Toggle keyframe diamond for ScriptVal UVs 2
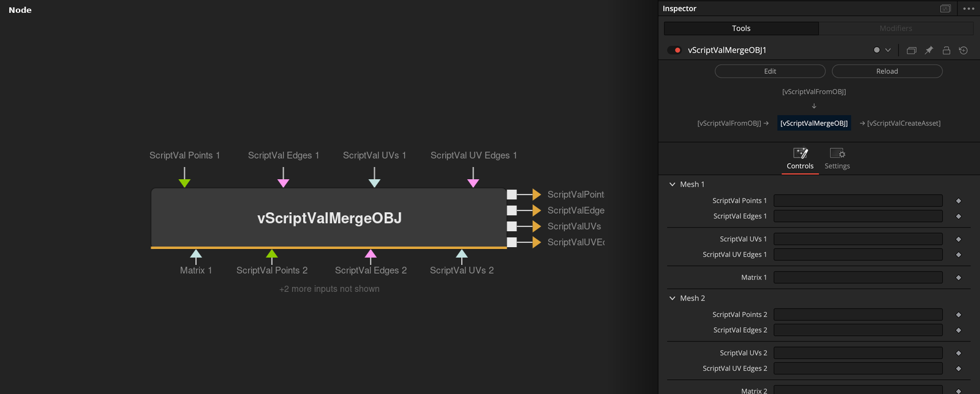 pyautogui.click(x=959, y=353)
